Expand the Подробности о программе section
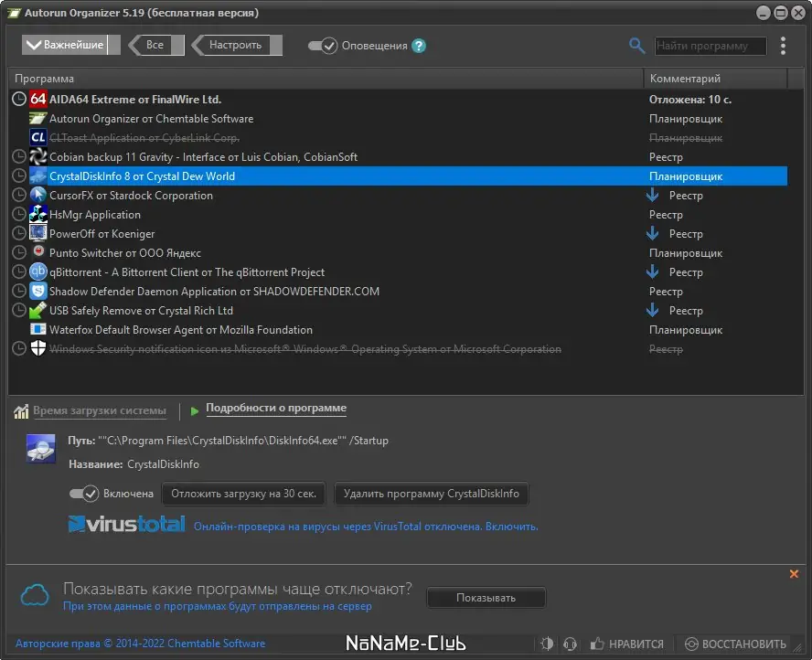Viewport: 812px width, 660px height. click(275, 409)
